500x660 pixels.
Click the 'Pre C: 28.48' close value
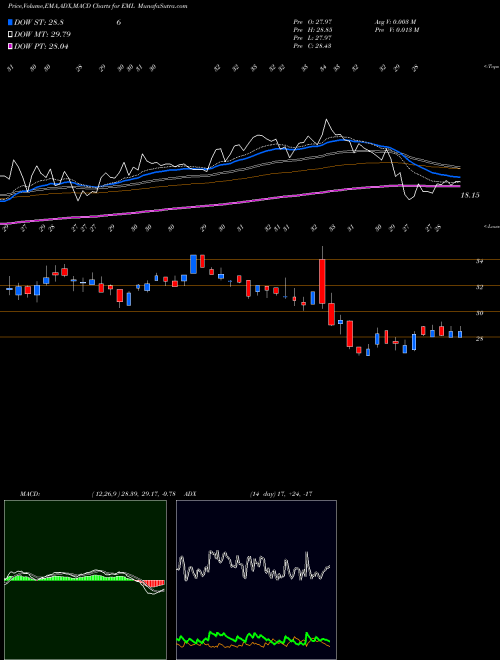[x=313, y=46]
